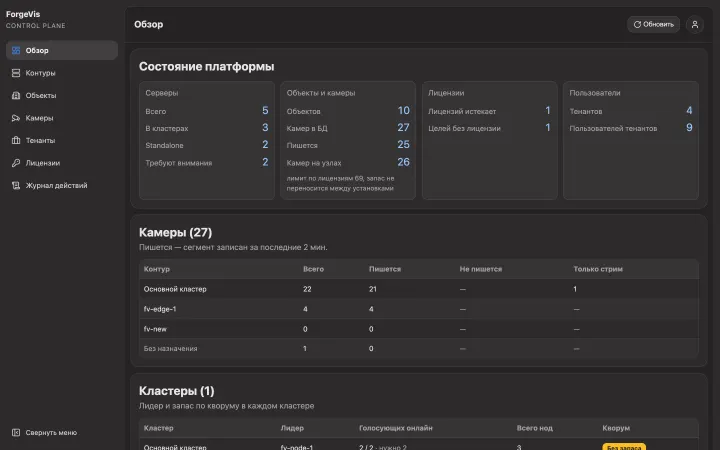This screenshot has width=720, height=450.
Task: Click the Лицензий истекает row
Action: [x=489, y=111]
